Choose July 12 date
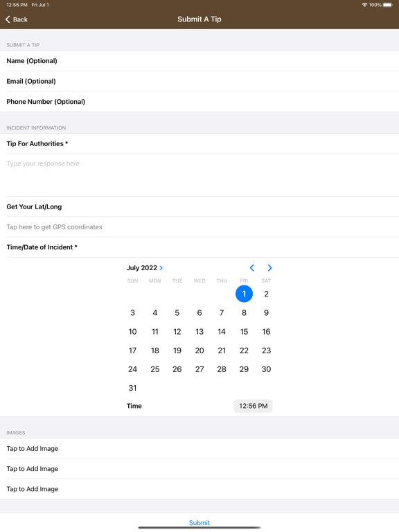This screenshot has height=532, width=399. [x=177, y=332]
